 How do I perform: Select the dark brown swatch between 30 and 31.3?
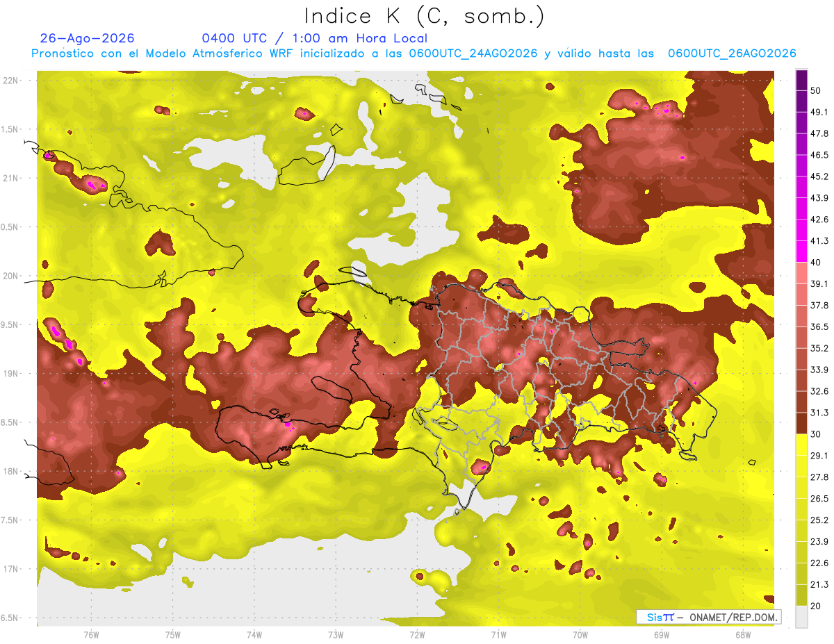click(x=801, y=423)
